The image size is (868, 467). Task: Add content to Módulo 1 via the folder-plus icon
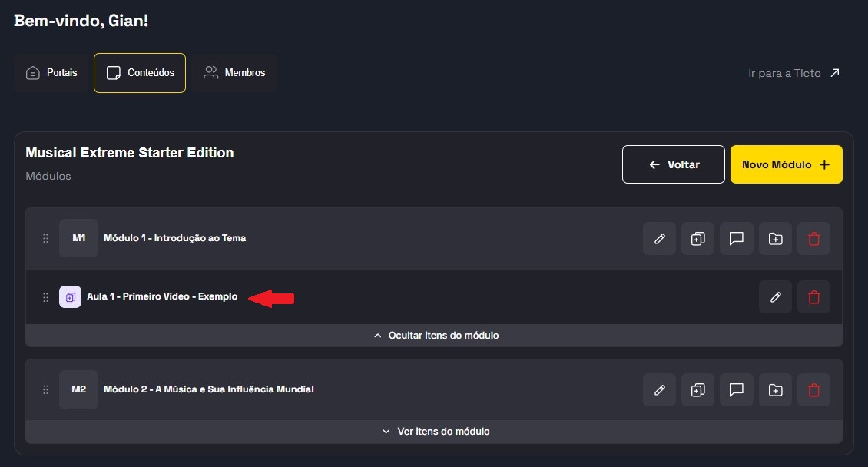click(x=775, y=238)
